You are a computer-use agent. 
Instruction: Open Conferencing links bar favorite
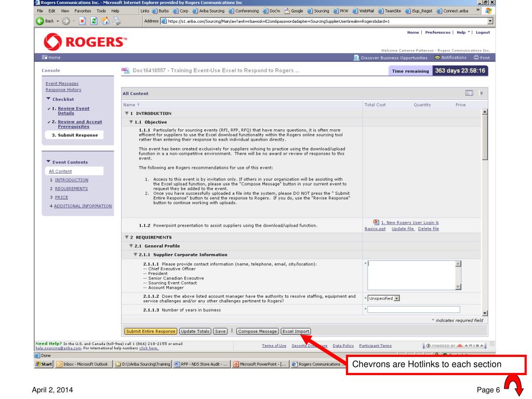(x=244, y=11)
